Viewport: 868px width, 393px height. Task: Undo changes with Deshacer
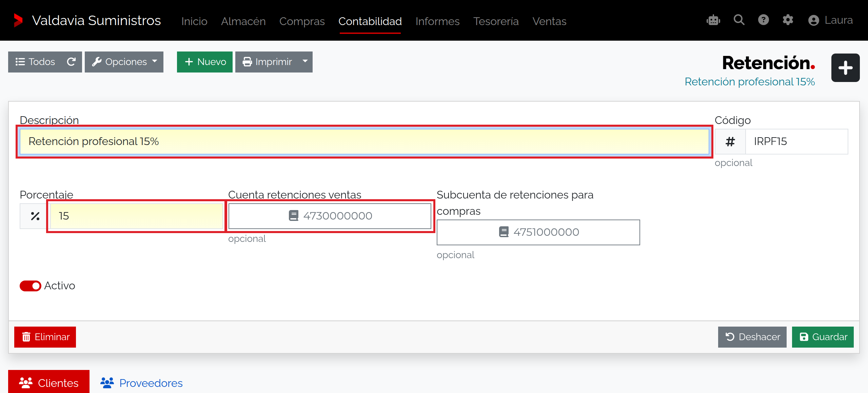(x=752, y=337)
